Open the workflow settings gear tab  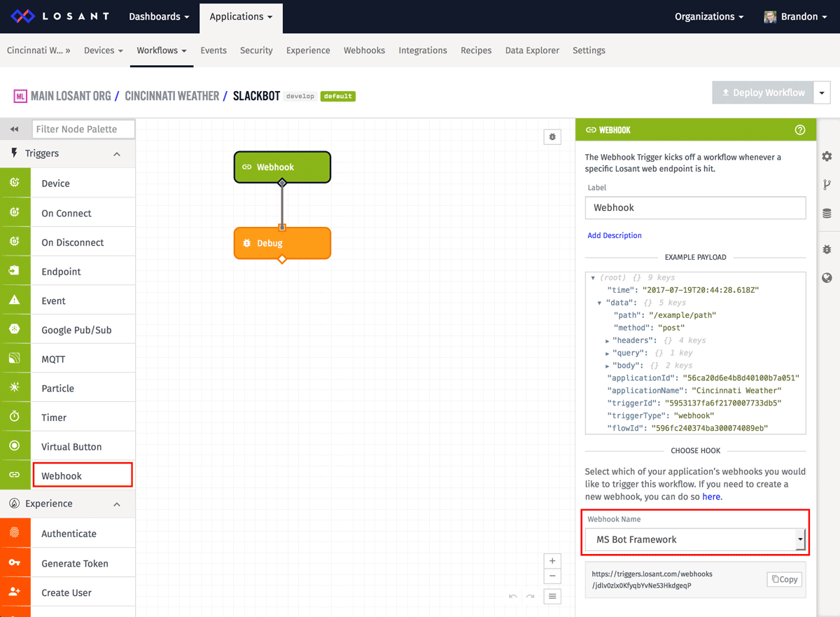tap(827, 156)
